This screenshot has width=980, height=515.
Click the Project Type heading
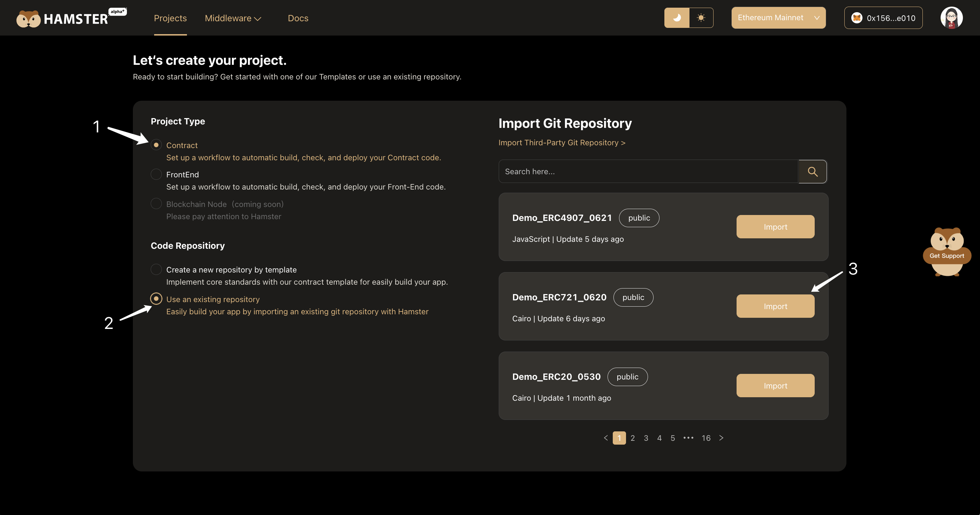tap(178, 121)
